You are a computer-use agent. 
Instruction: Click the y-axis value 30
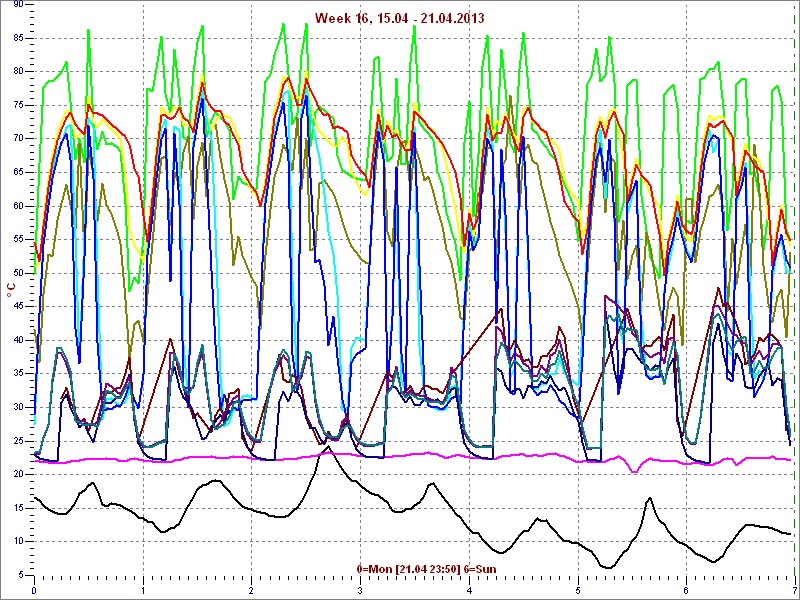point(18,407)
